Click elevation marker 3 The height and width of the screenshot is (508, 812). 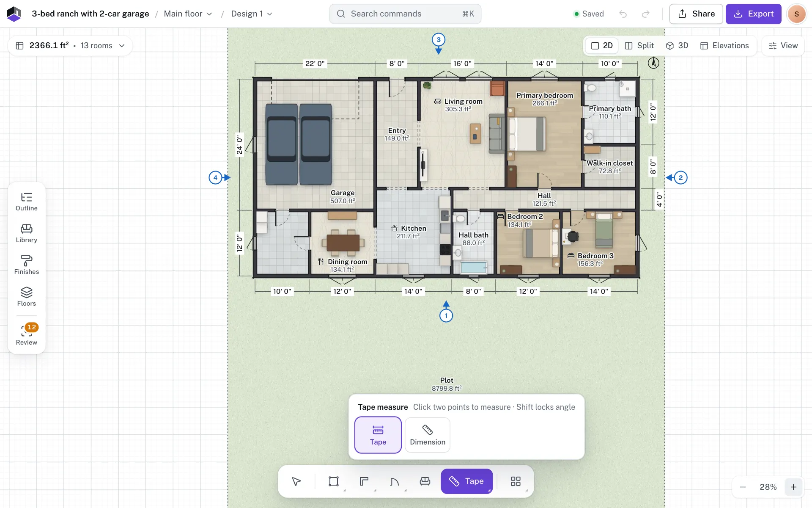[439, 40]
